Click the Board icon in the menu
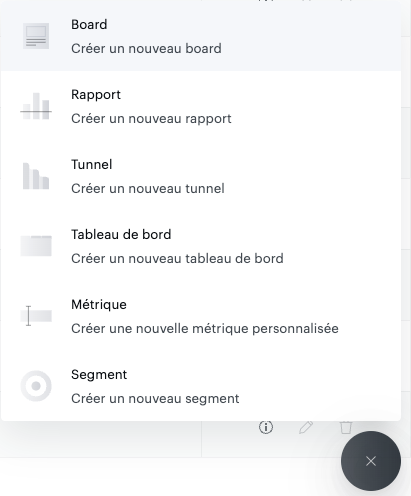 pos(36,36)
